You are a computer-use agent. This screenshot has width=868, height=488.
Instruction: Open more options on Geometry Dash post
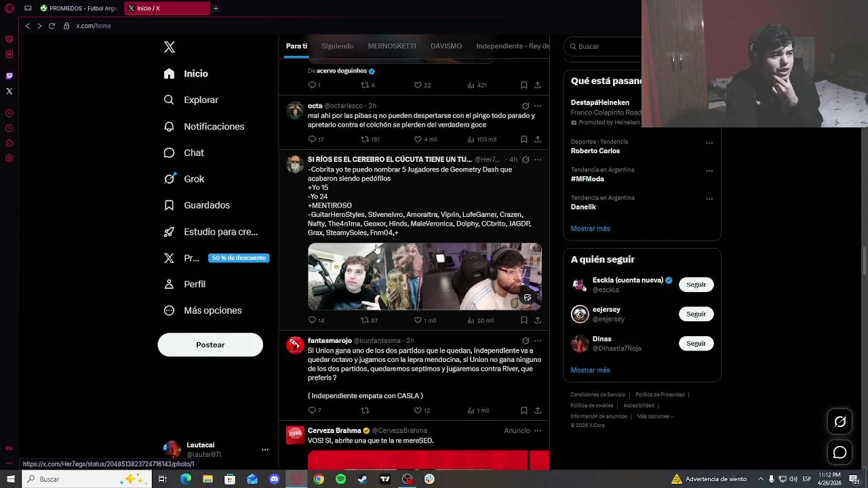(538, 159)
